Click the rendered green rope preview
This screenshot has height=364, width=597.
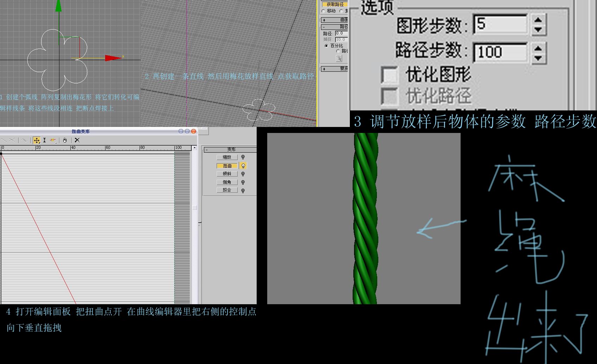(x=365, y=218)
